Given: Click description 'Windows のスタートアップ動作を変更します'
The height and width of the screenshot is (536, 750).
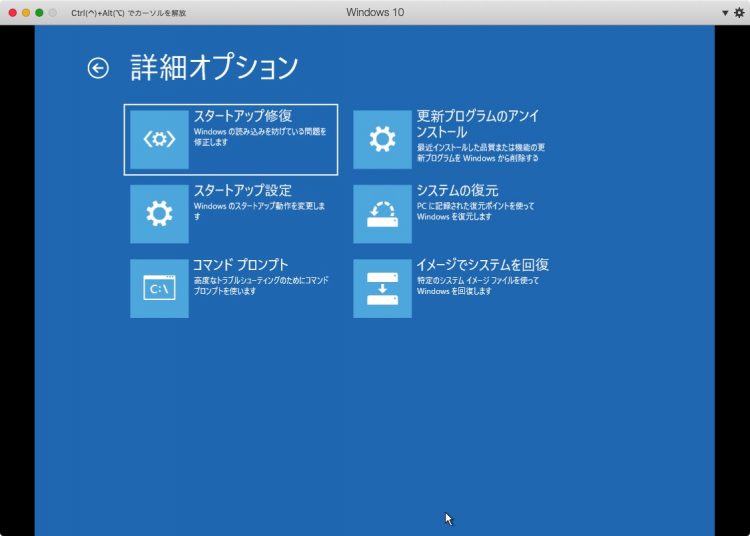Looking at the screenshot, I should tap(259, 211).
